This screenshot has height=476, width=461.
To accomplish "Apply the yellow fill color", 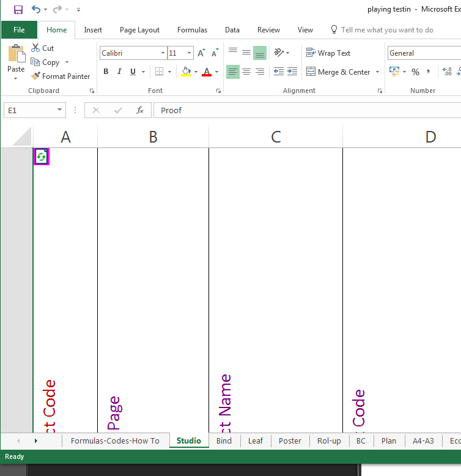I will click(186, 72).
